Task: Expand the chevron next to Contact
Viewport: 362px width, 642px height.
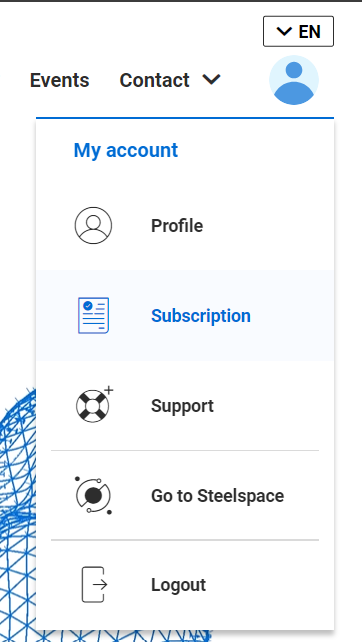Action: [211, 79]
